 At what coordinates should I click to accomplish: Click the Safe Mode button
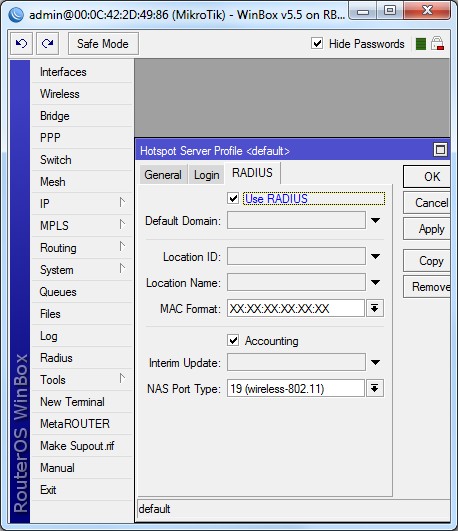103,44
